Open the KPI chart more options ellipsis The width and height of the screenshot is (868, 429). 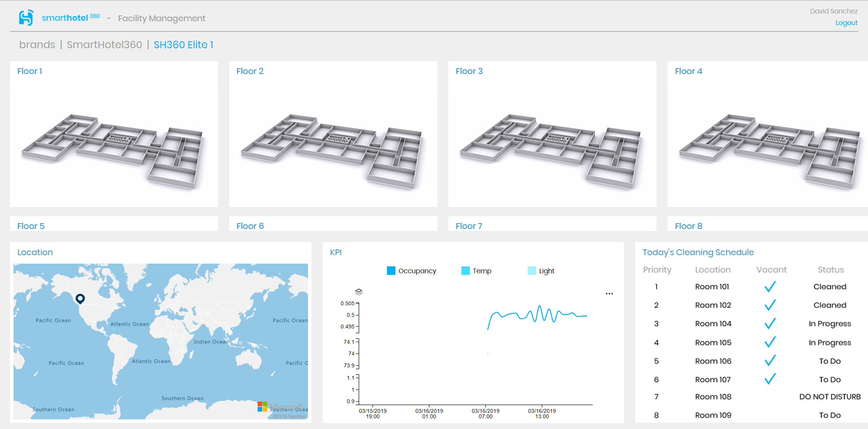coord(609,294)
